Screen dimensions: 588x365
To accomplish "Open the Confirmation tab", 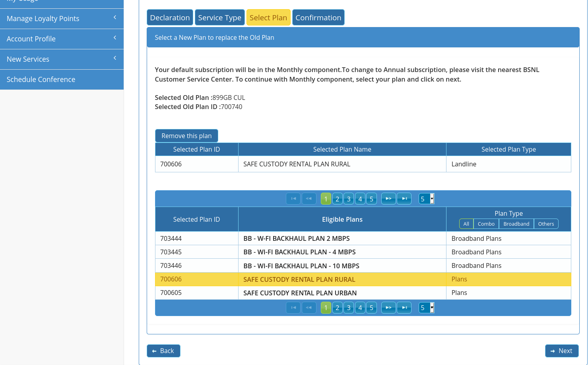I will [x=318, y=18].
